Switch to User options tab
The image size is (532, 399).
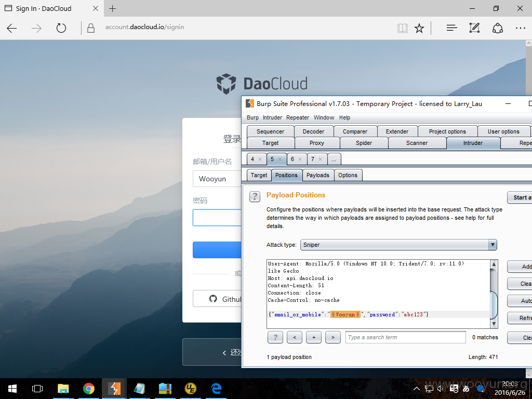point(503,131)
